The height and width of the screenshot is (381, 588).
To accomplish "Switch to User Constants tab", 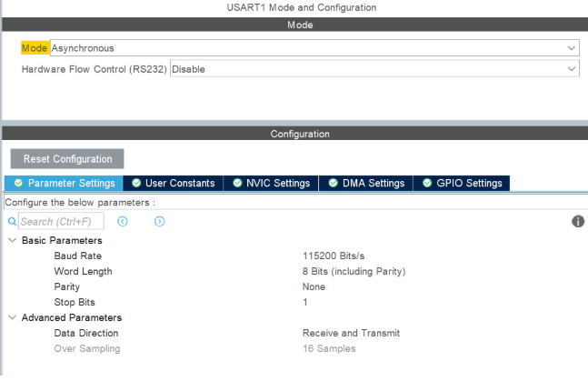I will point(174,183).
